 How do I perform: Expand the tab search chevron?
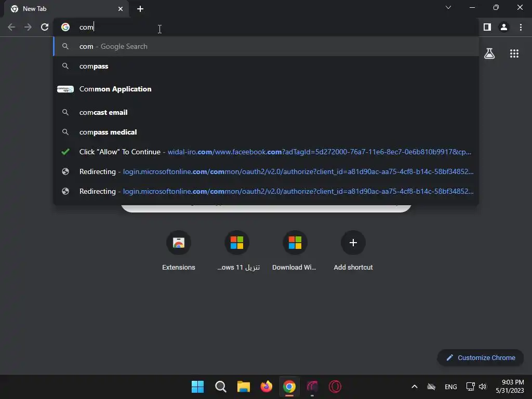click(448, 7)
